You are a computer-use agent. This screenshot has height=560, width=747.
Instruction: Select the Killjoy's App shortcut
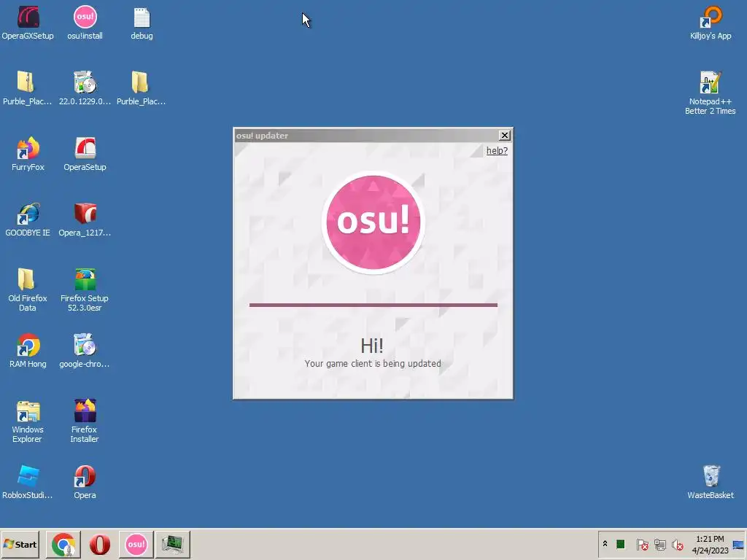[x=711, y=23]
